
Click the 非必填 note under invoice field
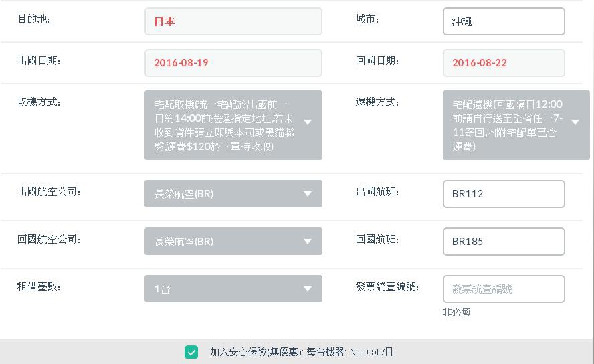pyautogui.click(x=456, y=312)
